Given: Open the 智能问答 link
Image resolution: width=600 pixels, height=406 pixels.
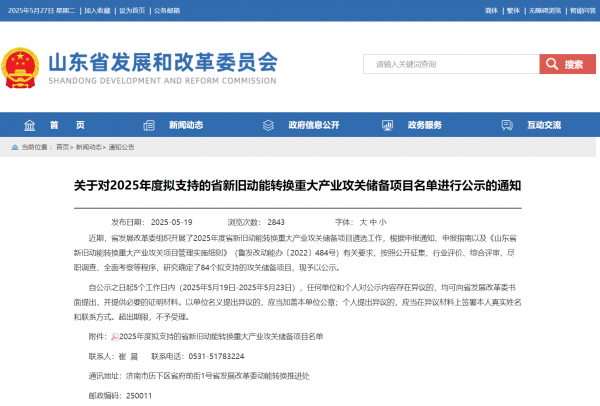Looking at the screenshot, I should coord(583,11).
